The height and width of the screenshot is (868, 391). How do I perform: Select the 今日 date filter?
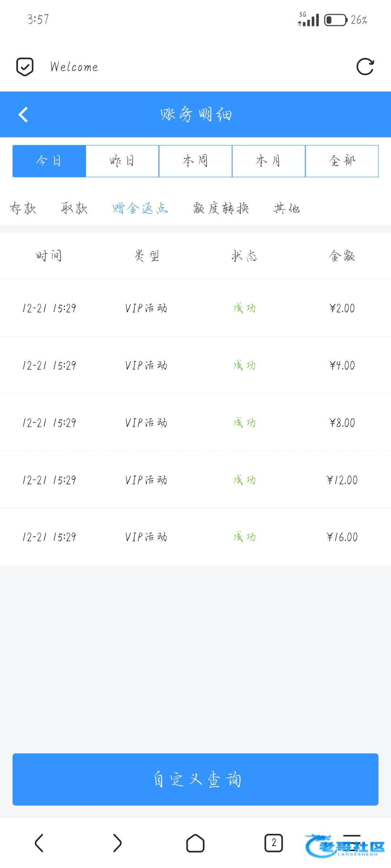click(x=49, y=161)
